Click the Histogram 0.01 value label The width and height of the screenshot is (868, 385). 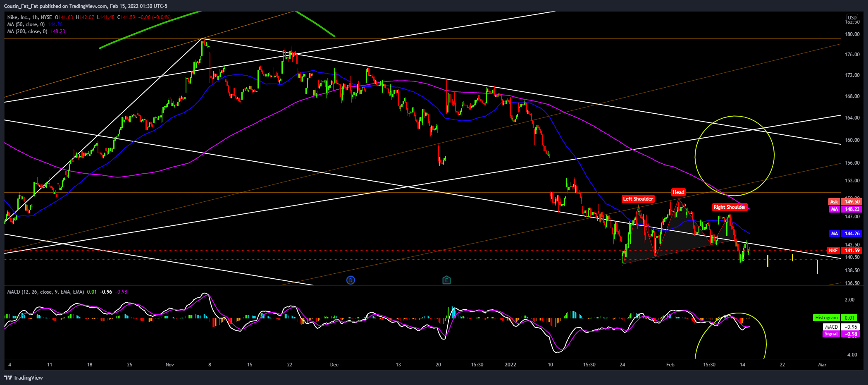pyautogui.click(x=835, y=318)
